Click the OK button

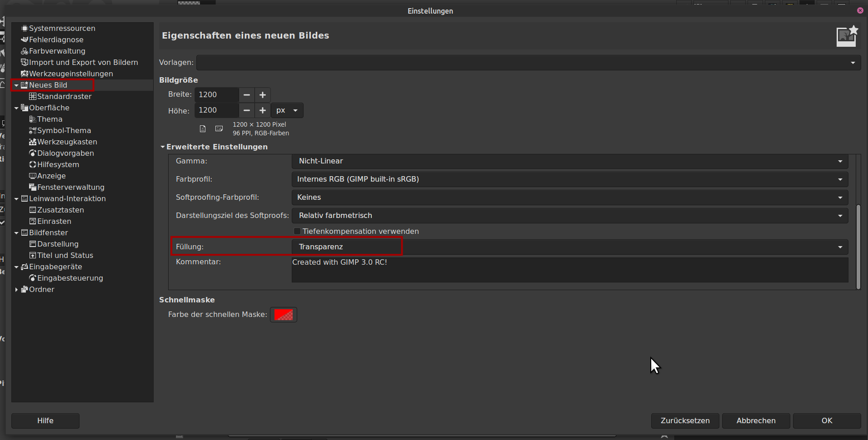pos(827,420)
